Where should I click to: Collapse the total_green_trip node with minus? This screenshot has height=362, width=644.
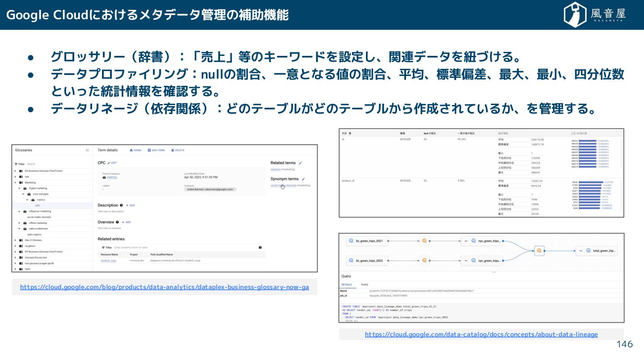coord(581,251)
